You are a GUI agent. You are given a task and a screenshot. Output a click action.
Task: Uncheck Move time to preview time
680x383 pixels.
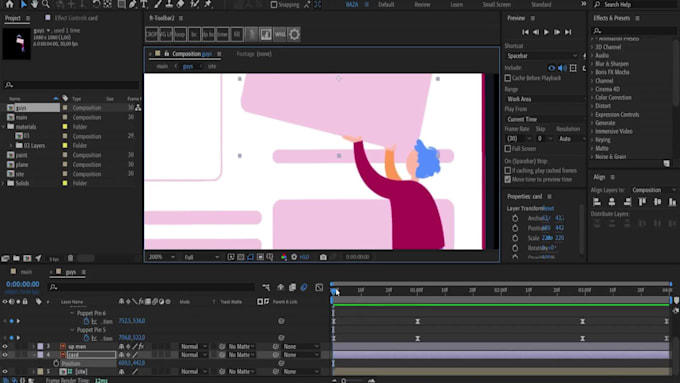point(507,179)
